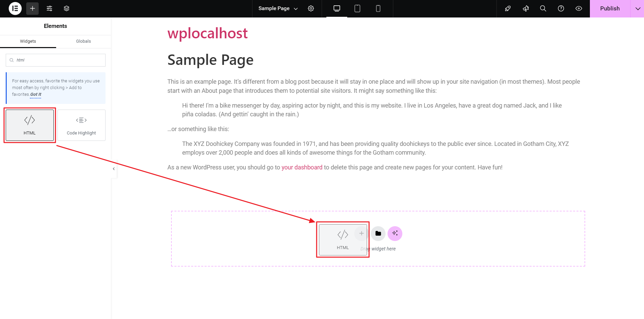Open the Help question mark icon
The image size is (644, 319).
561,8
